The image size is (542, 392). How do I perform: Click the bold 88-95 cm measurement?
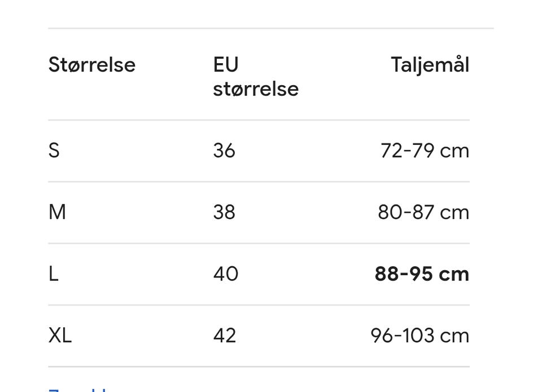click(x=422, y=274)
